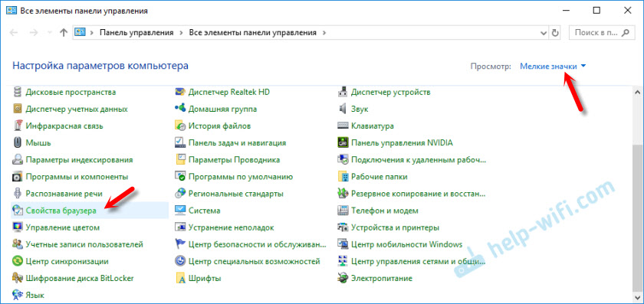Click the Клавиатура keyboard icon
The width and height of the screenshot is (644, 304).
click(x=343, y=126)
